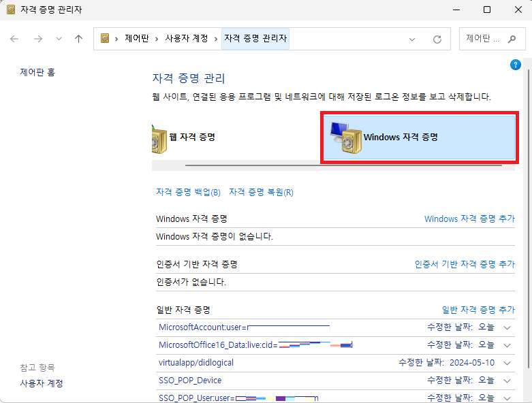The height and width of the screenshot is (403, 532).
Task: Open virtualapp/didlogical credential entry
Action: pos(335,363)
